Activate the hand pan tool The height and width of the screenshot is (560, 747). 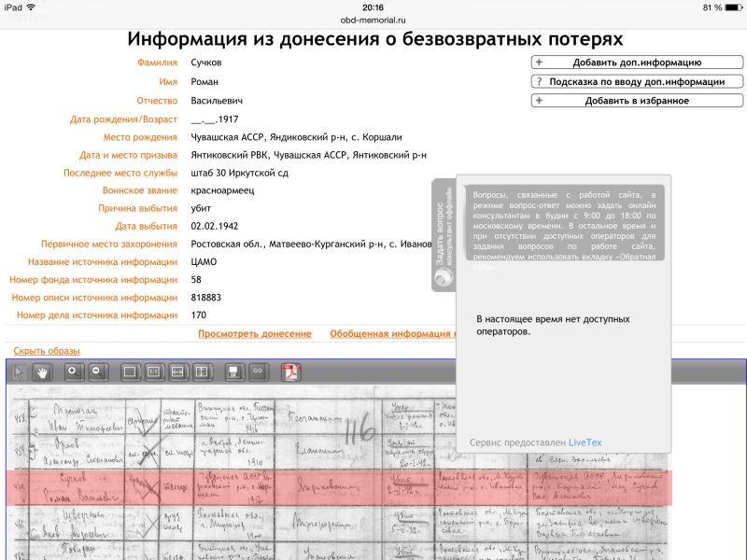point(41,371)
